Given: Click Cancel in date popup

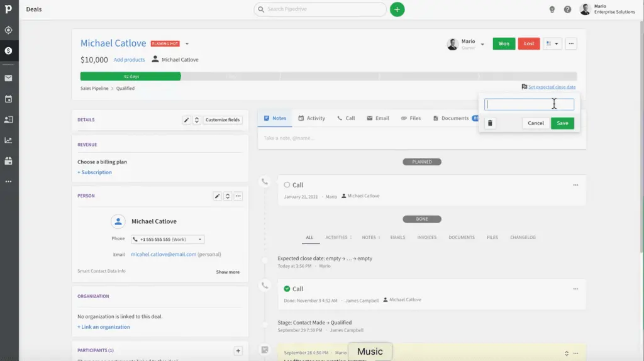Looking at the screenshot, I should pyautogui.click(x=536, y=123).
